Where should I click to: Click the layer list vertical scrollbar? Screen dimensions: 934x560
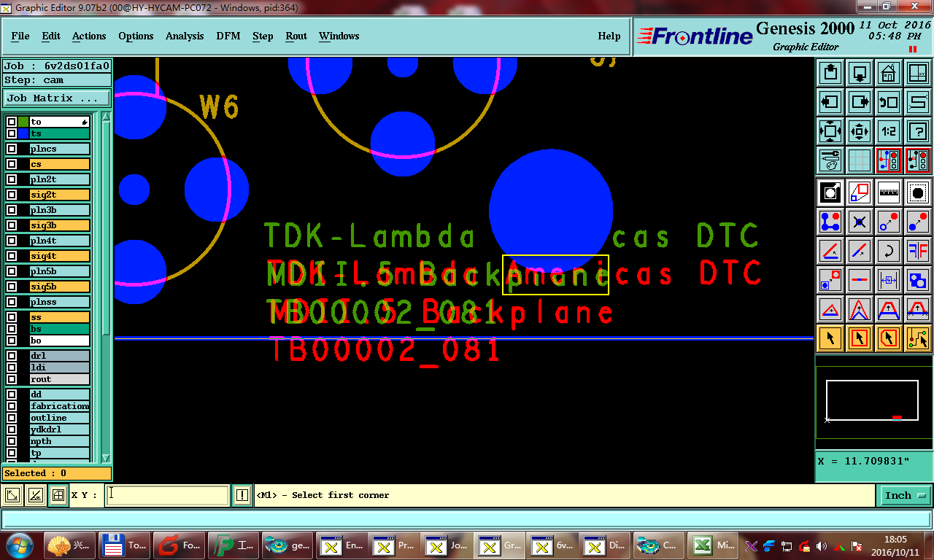tap(106, 287)
